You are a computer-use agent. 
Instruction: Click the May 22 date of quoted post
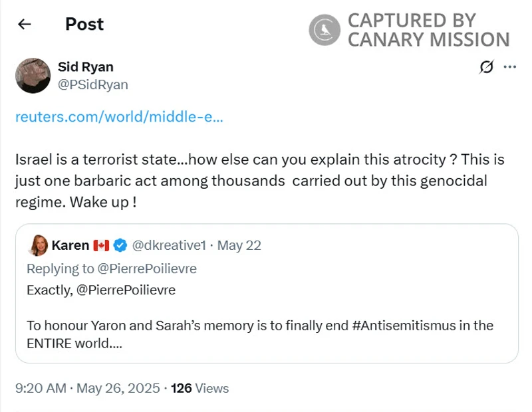239,245
